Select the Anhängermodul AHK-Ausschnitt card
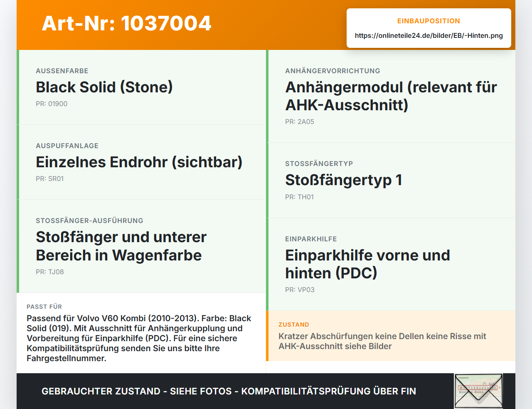This screenshot has height=409, width=532. [x=391, y=97]
